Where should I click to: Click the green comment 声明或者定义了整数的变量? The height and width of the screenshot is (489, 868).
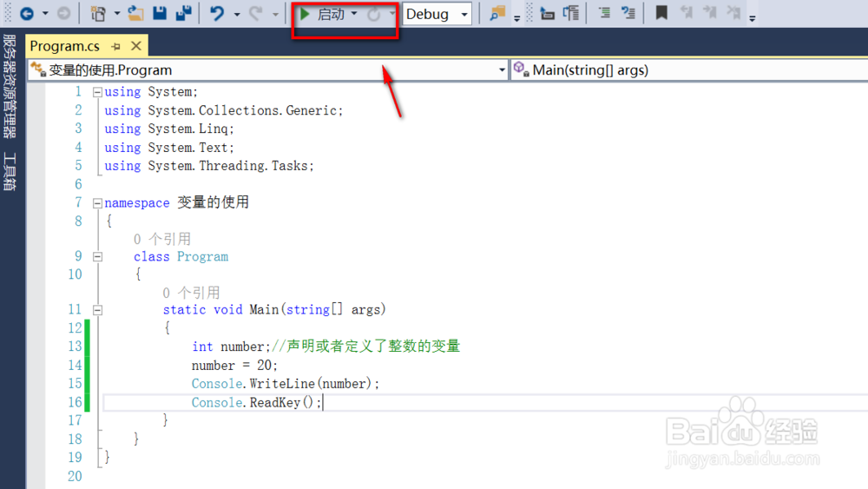[x=373, y=346]
